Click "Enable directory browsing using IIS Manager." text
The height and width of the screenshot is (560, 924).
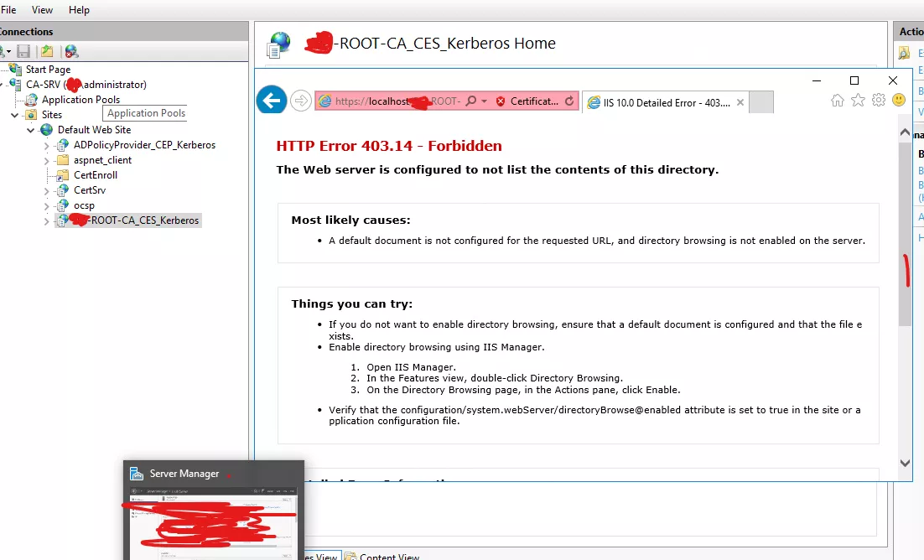437,347
